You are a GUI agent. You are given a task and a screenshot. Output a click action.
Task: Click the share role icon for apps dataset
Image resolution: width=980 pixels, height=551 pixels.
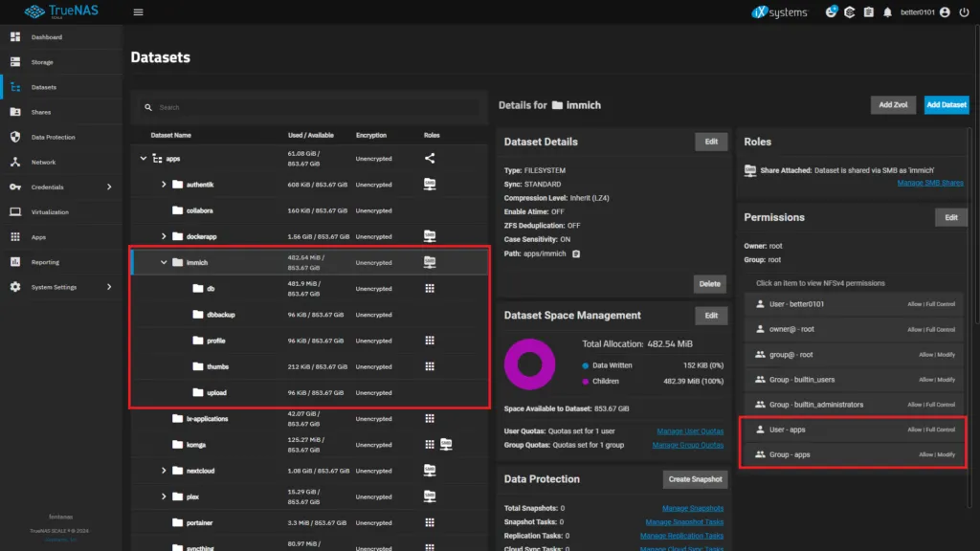430,159
